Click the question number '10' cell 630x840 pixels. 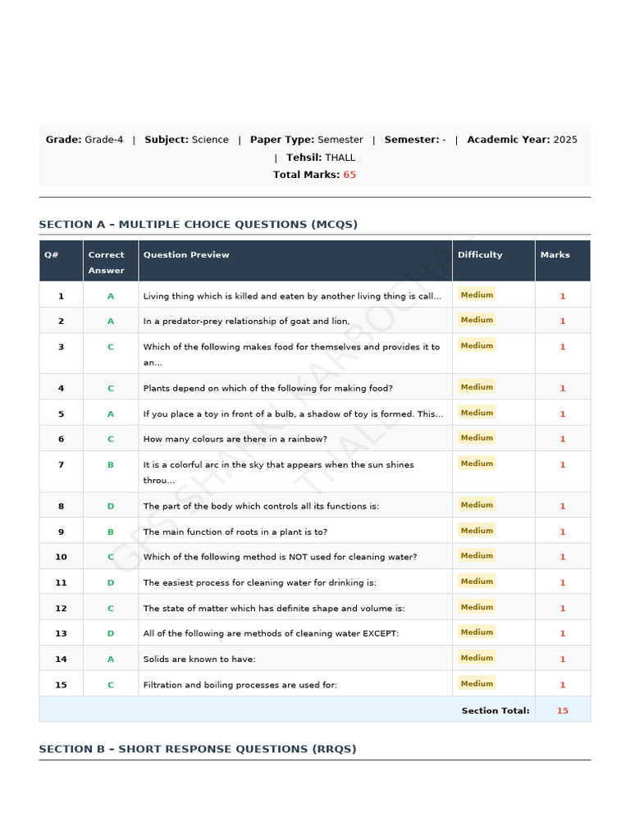[61, 557]
